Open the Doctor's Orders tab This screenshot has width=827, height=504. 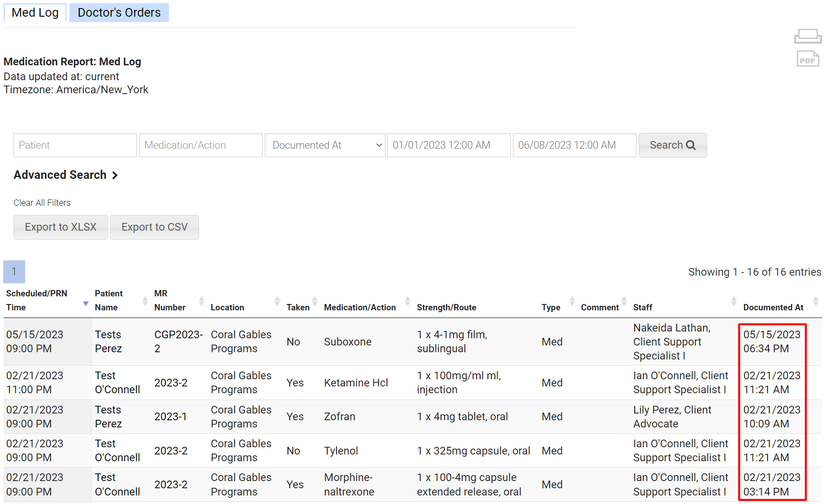(119, 13)
